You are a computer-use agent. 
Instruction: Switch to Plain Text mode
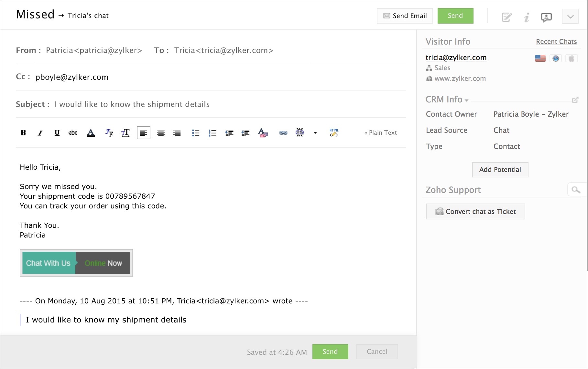380,133
